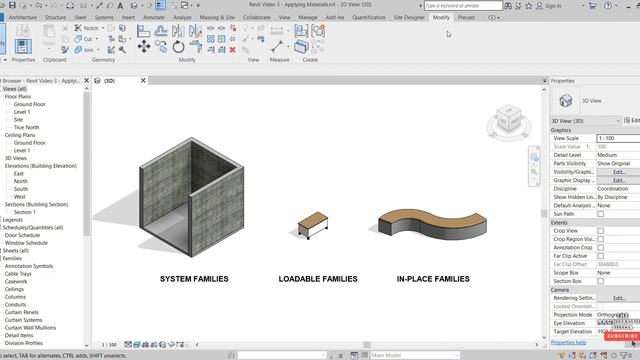This screenshot has width=640, height=360.
Task: Click the Notch tool
Action: [87, 28]
